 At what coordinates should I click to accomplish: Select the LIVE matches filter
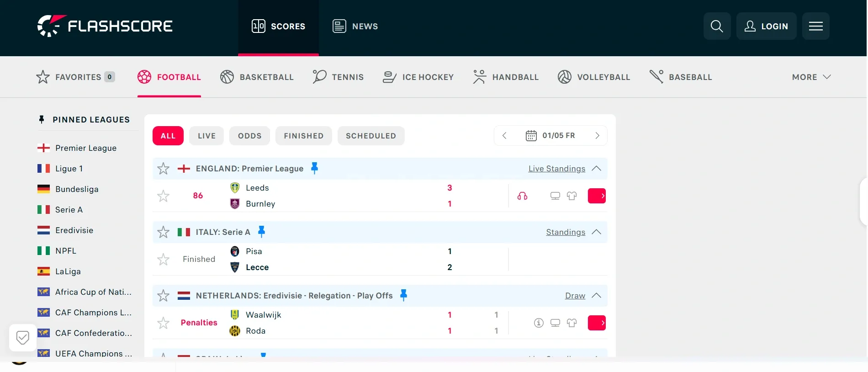coord(206,136)
